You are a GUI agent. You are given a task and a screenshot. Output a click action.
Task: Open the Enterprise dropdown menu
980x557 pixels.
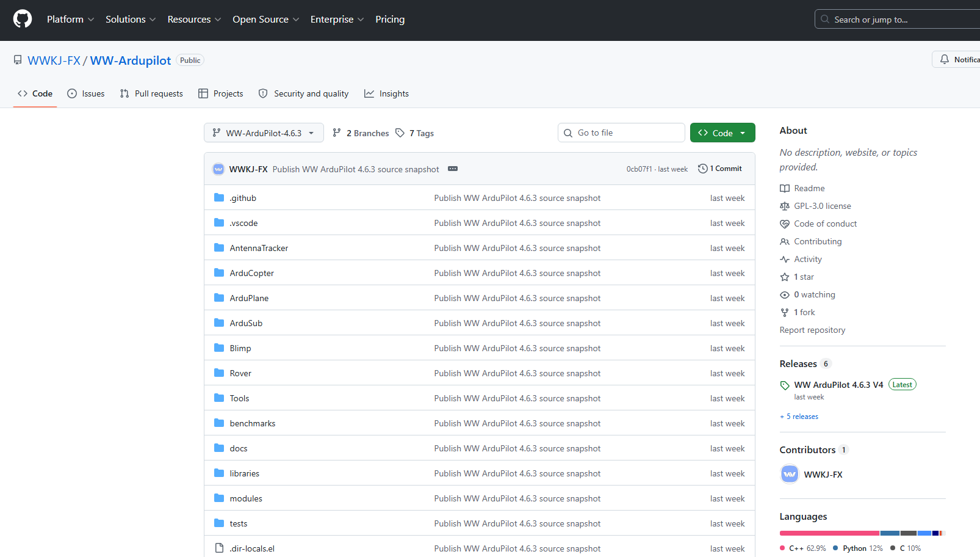pyautogui.click(x=337, y=20)
